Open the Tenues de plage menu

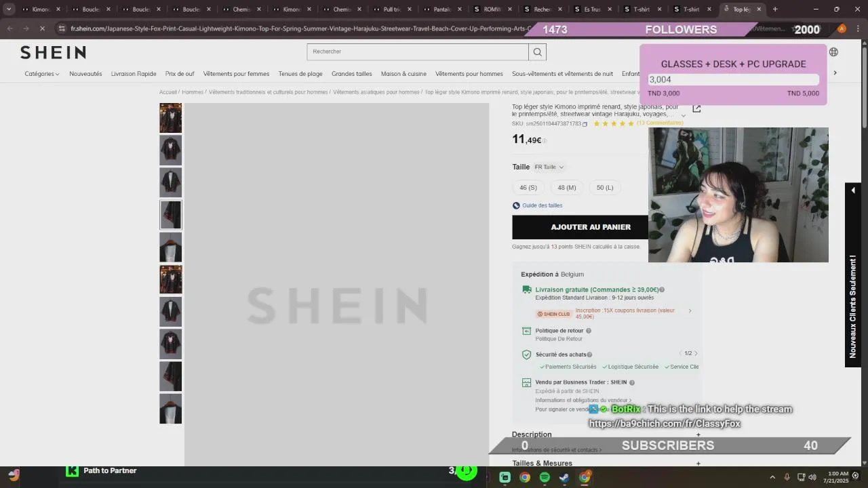300,74
